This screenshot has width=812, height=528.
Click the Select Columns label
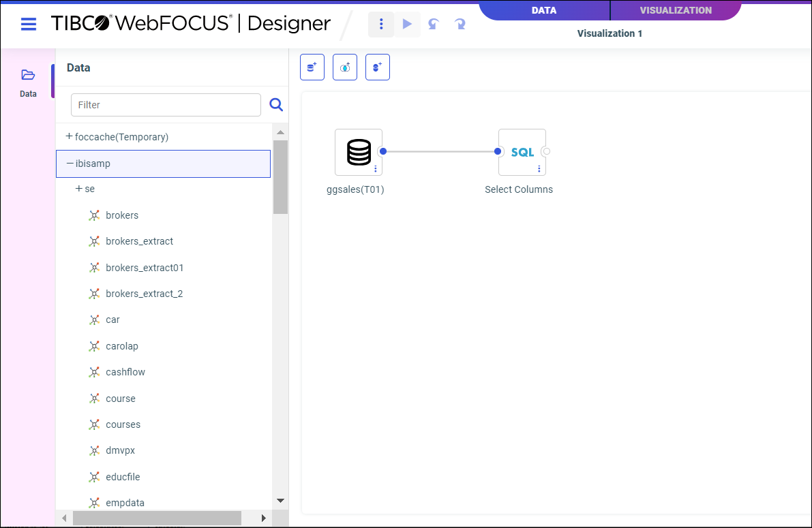519,189
